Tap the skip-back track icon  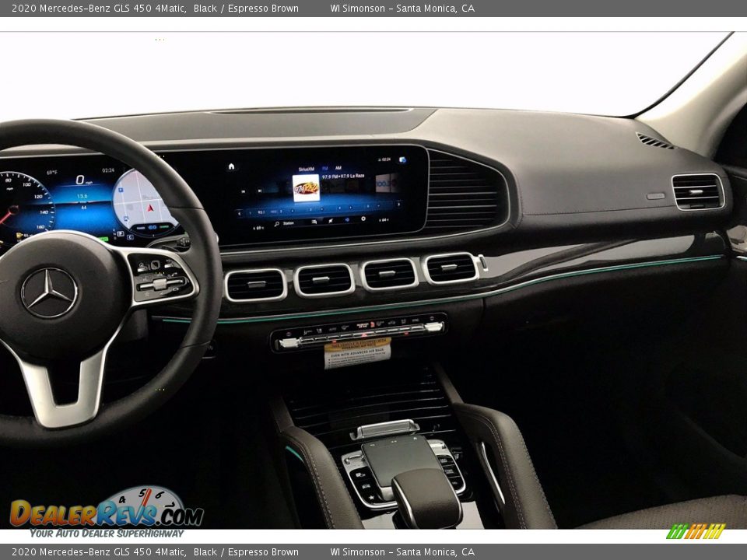click(x=242, y=191)
